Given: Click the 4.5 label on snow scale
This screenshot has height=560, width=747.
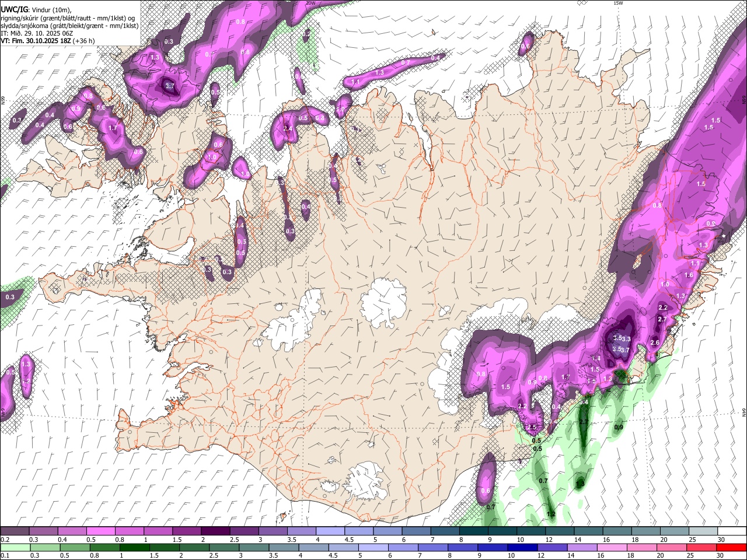Looking at the screenshot, I should tap(348, 540).
